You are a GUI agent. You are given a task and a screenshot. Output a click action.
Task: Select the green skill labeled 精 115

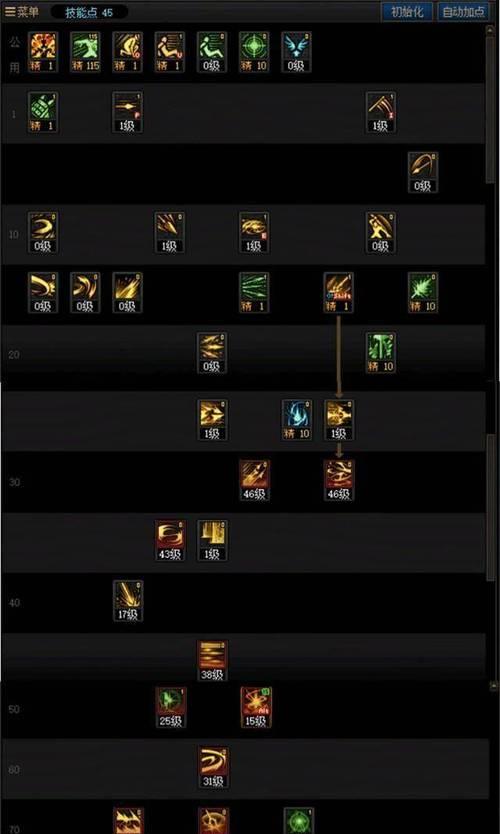point(85,52)
